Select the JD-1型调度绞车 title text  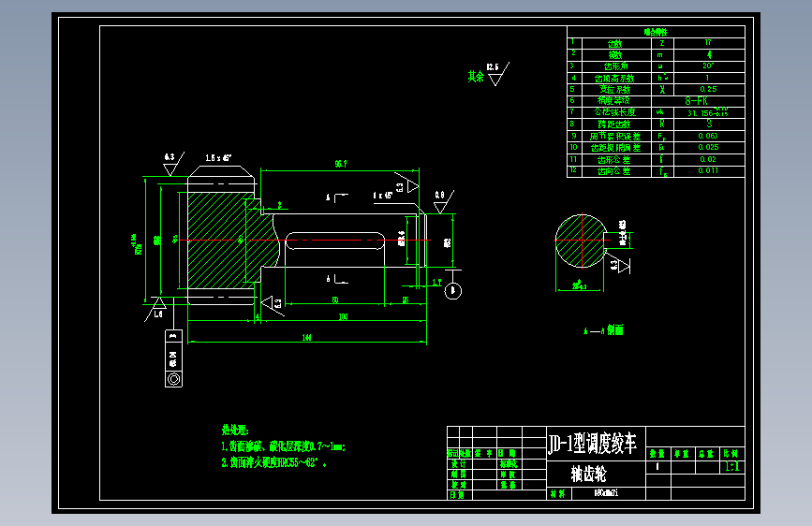point(593,445)
